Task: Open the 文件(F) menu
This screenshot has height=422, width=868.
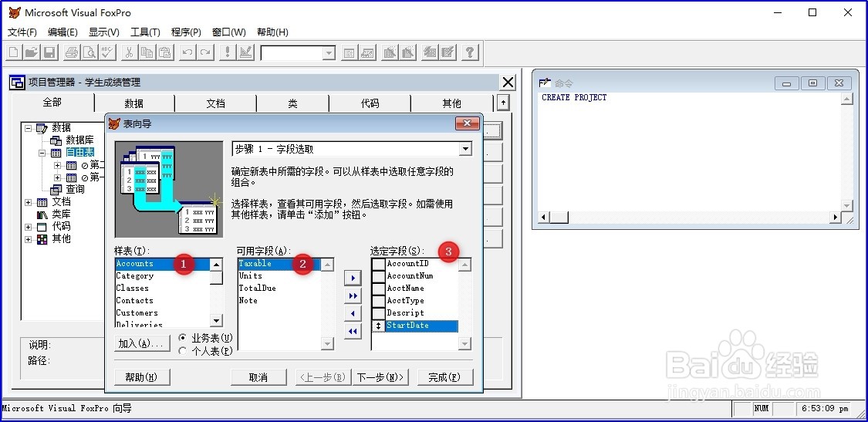Action: click(22, 32)
